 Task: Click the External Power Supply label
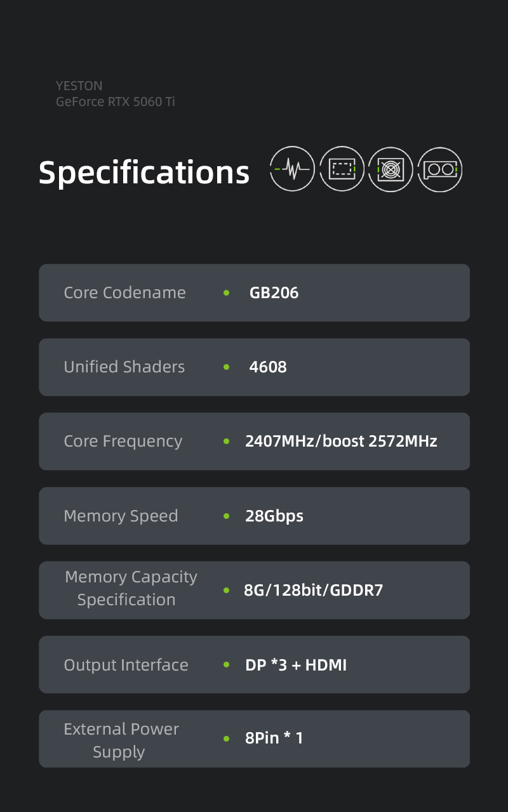pos(121,740)
